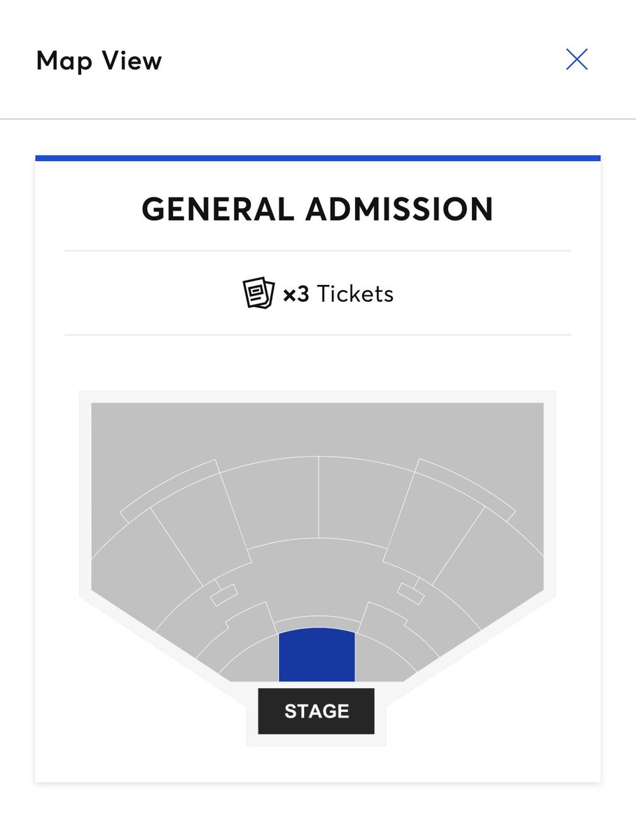Click the small rectangular box on map's left

click(x=223, y=594)
